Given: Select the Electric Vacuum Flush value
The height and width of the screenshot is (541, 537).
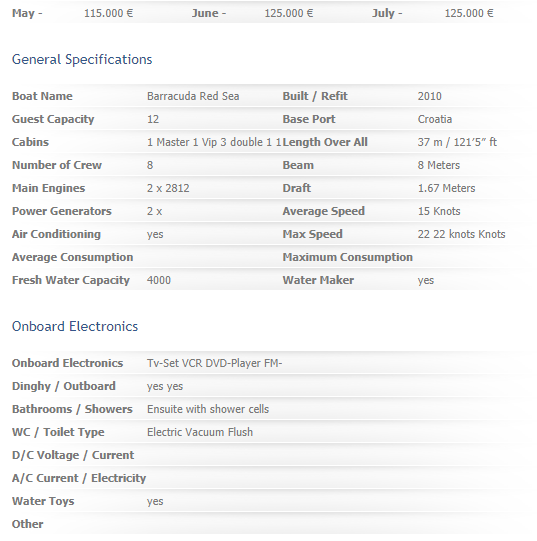Looking at the screenshot, I should (x=200, y=432).
